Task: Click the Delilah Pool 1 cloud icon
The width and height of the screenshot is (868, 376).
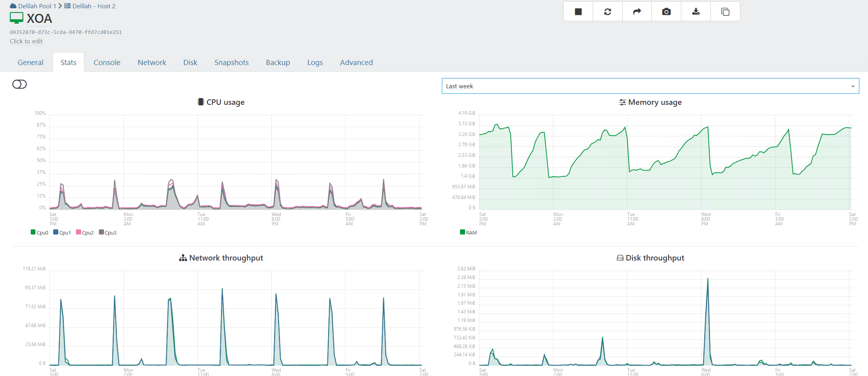Action: click(x=13, y=6)
